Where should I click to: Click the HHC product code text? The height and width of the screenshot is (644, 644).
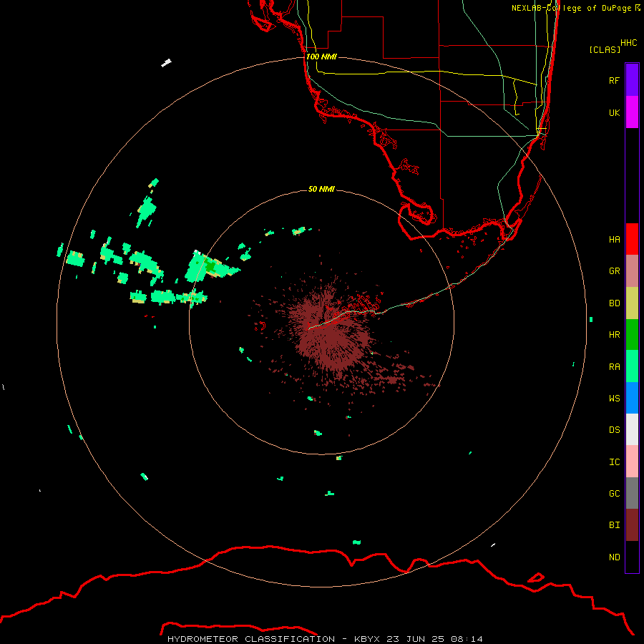[x=628, y=43]
